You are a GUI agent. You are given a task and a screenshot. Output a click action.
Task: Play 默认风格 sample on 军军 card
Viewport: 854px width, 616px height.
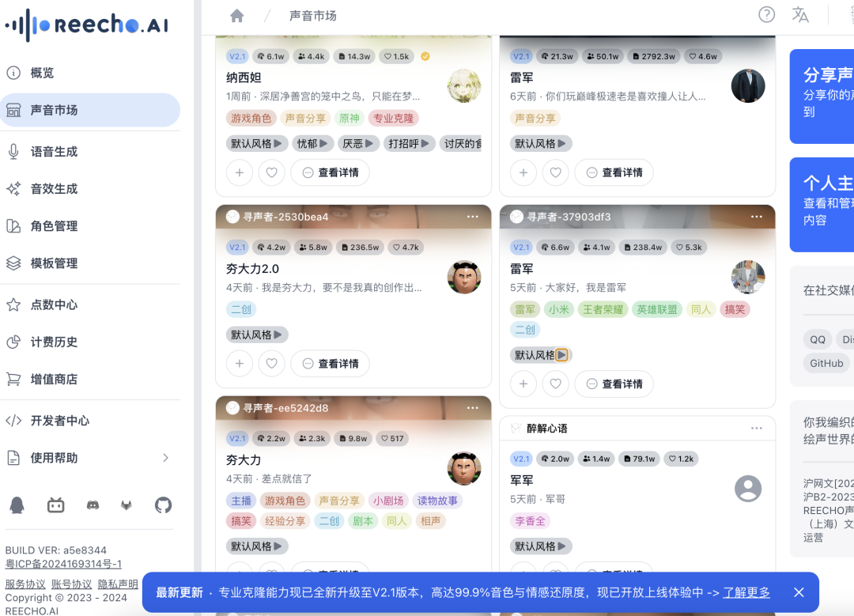(541, 546)
